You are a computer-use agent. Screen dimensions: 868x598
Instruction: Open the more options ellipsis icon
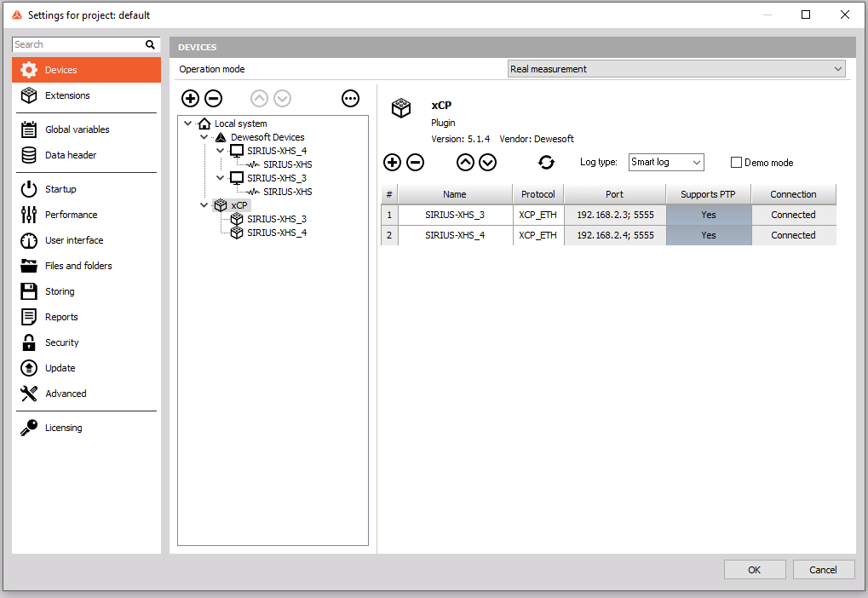350,99
